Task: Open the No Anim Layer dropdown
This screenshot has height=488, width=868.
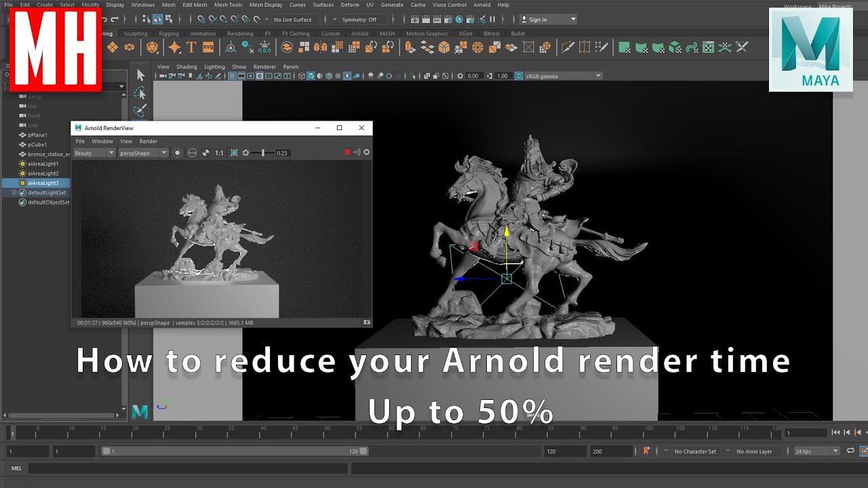Action: [x=757, y=451]
